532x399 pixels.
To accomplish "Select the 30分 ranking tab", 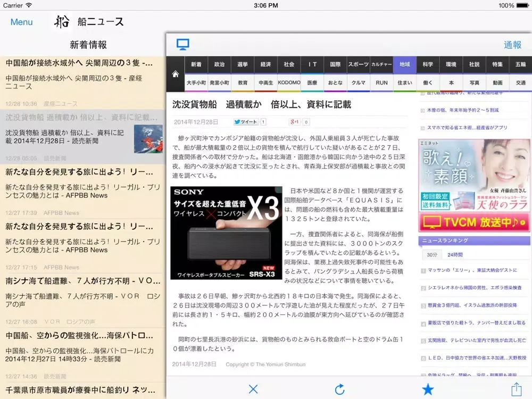I will 432,255.
